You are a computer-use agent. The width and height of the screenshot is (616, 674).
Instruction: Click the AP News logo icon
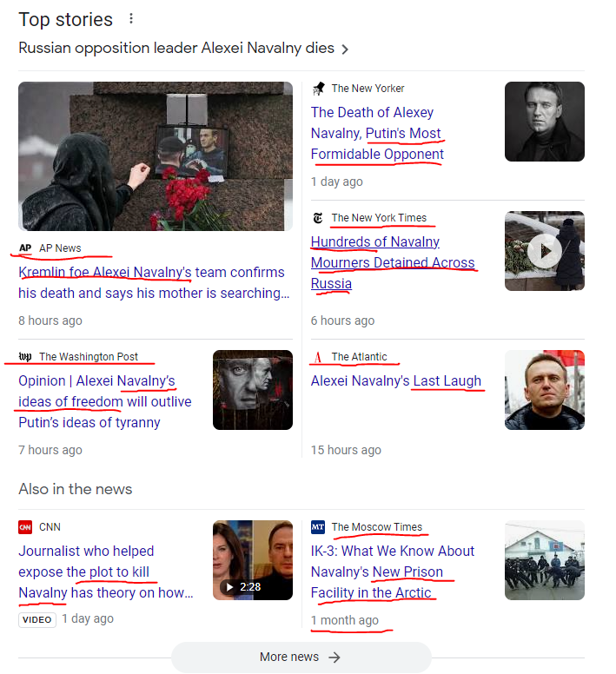(25, 248)
